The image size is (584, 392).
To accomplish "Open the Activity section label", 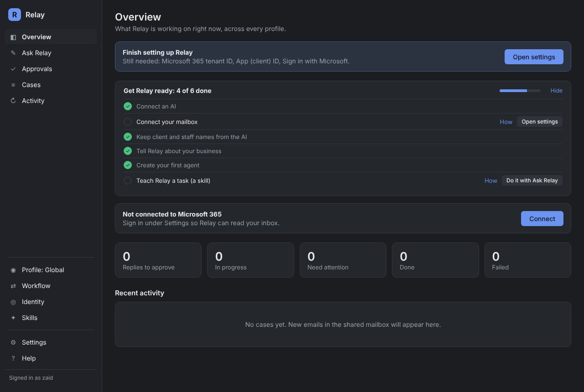I will coord(33,101).
